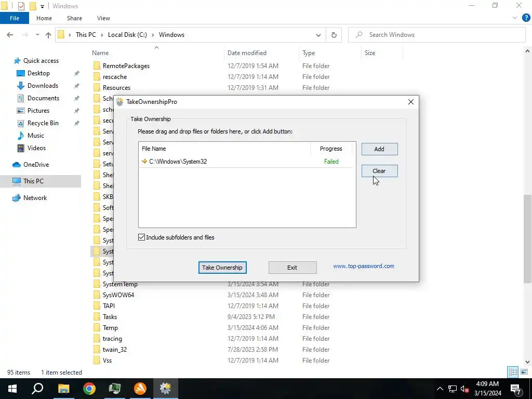
Task: Click Local Disk (C:) breadcrumb
Action: (x=127, y=35)
